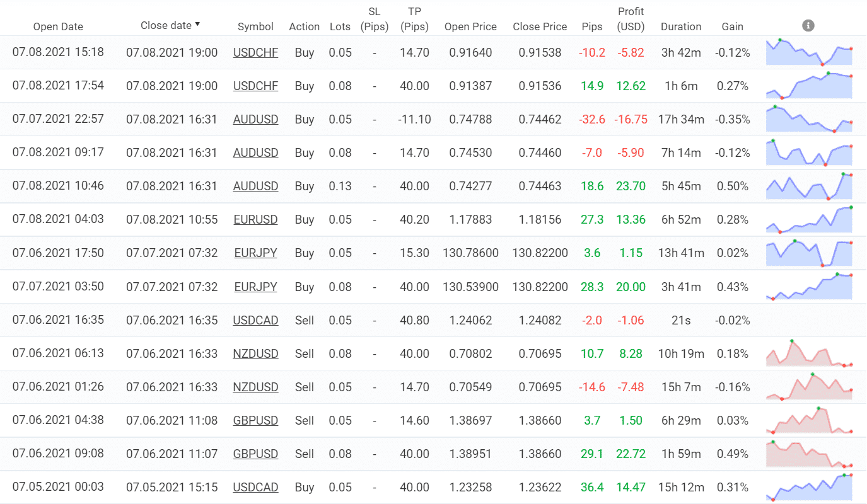Open EURUSD symbol link

click(x=255, y=219)
